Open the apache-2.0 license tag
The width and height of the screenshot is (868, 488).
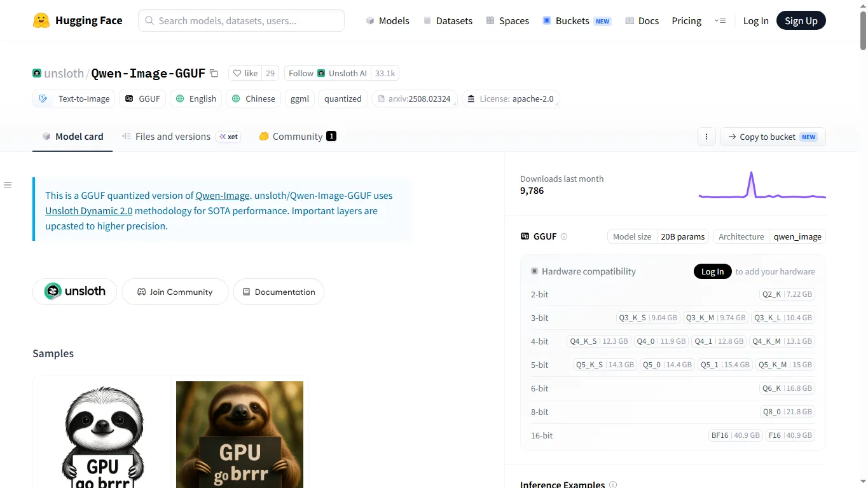(511, 98)
